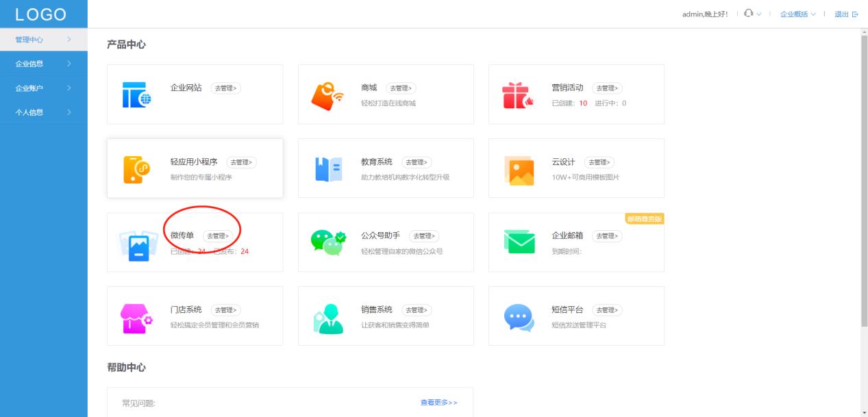This screenshot has width=868, height=417.
Task: Click the 云设计 picture icon
Action: (x=518, y=168)
